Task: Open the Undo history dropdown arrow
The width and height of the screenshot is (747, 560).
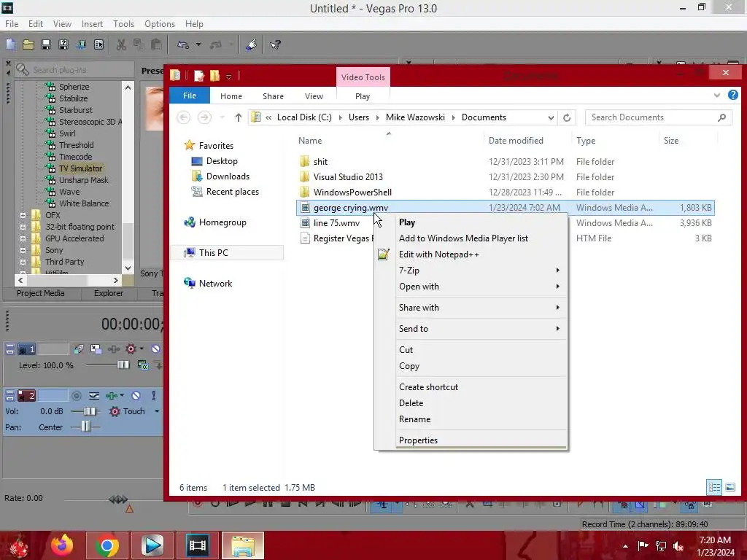Action: 198,44
